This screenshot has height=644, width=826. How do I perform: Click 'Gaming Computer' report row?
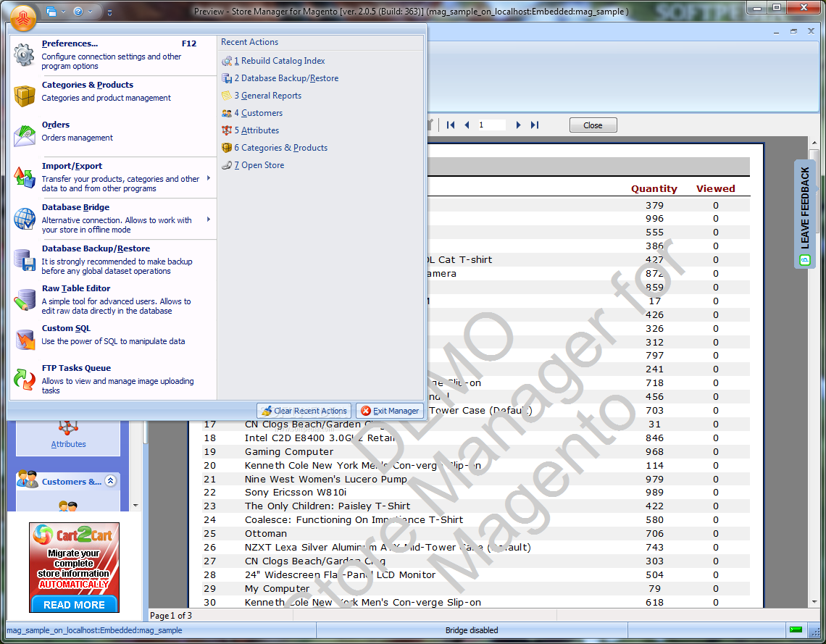[476, 452]
